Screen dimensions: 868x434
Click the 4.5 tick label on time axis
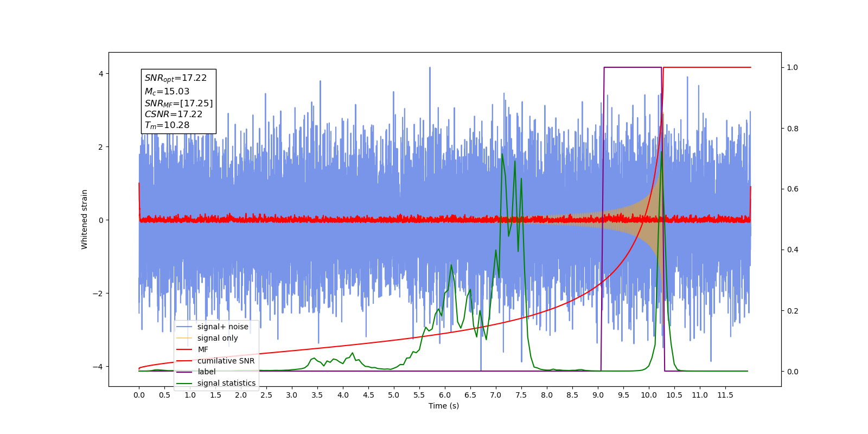coord(368,395)
